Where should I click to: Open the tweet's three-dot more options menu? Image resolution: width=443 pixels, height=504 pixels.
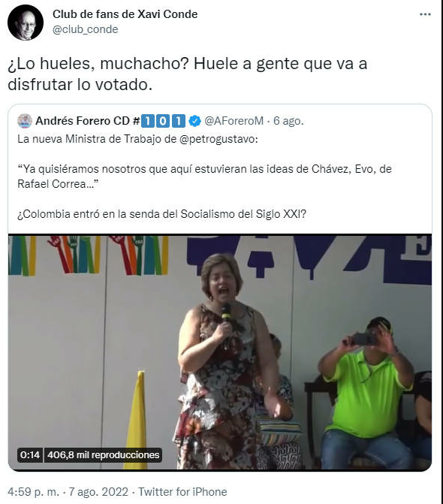tap(425, 14)
